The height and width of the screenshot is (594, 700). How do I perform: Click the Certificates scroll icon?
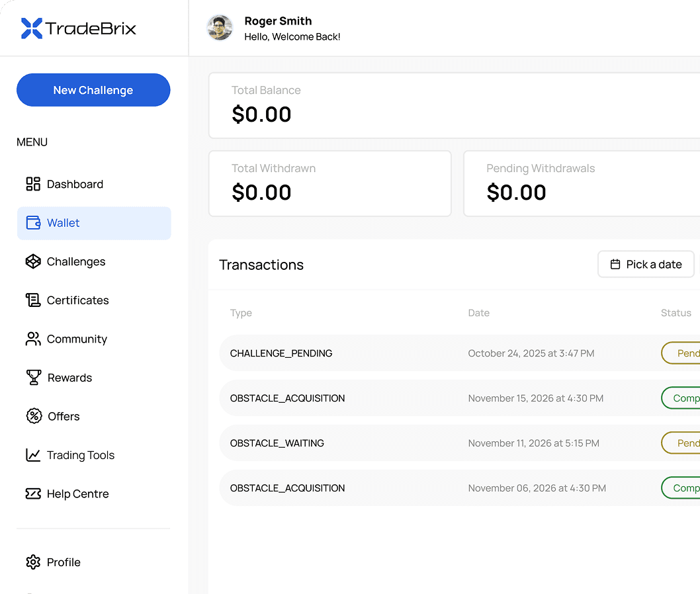[33, 300]
